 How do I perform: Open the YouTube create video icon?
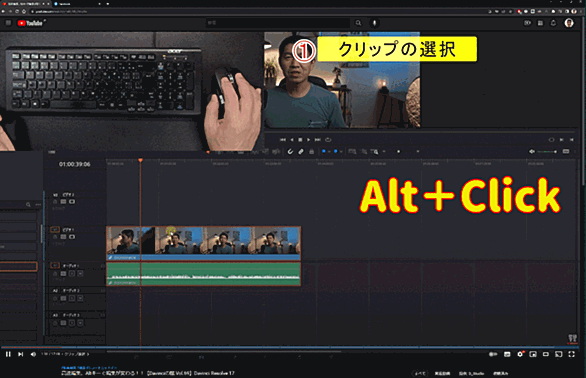click(x=527, y=23)
